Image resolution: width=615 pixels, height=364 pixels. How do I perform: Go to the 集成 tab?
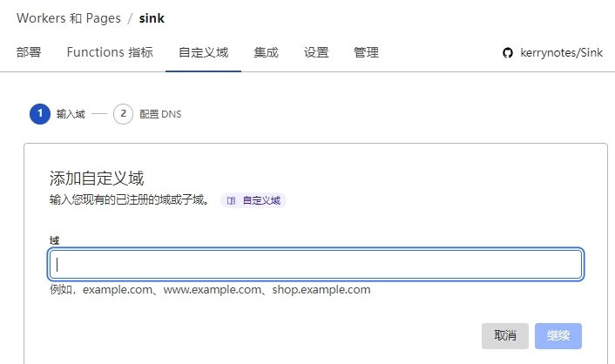click(266, 52)
